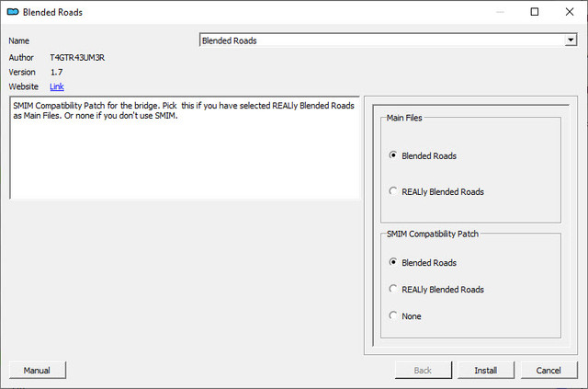Click the SMIM description text box
588x389 pixels.
(185, 147)
